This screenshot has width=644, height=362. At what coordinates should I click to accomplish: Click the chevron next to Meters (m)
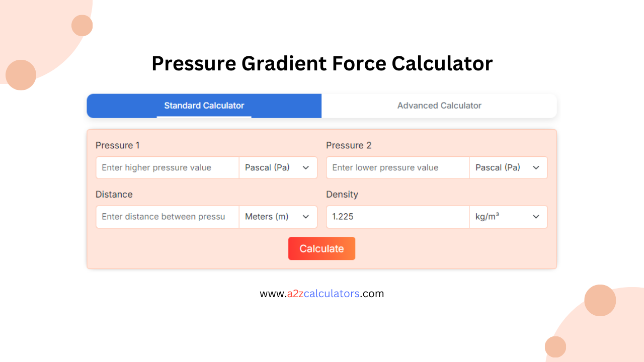point(306,217)
